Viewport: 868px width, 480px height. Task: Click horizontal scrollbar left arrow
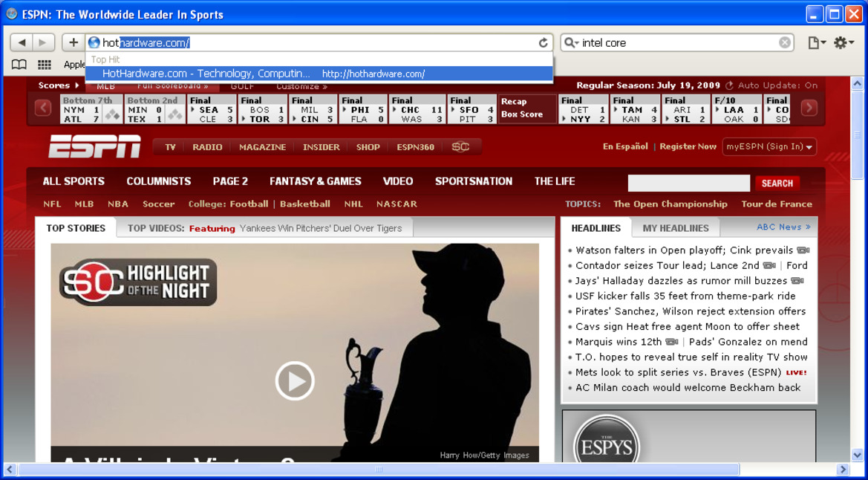pos(10,470)
